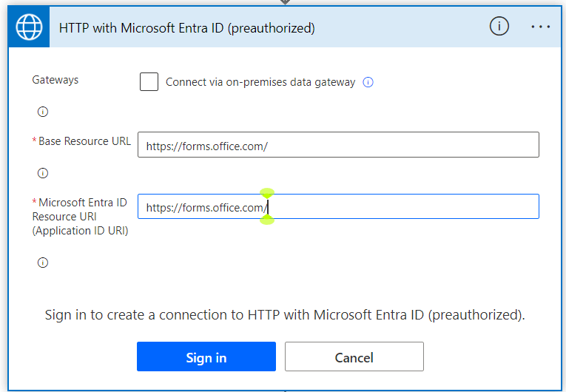Click Sign in button
This screenshot has height=392, width=566.
click(206, 356)
